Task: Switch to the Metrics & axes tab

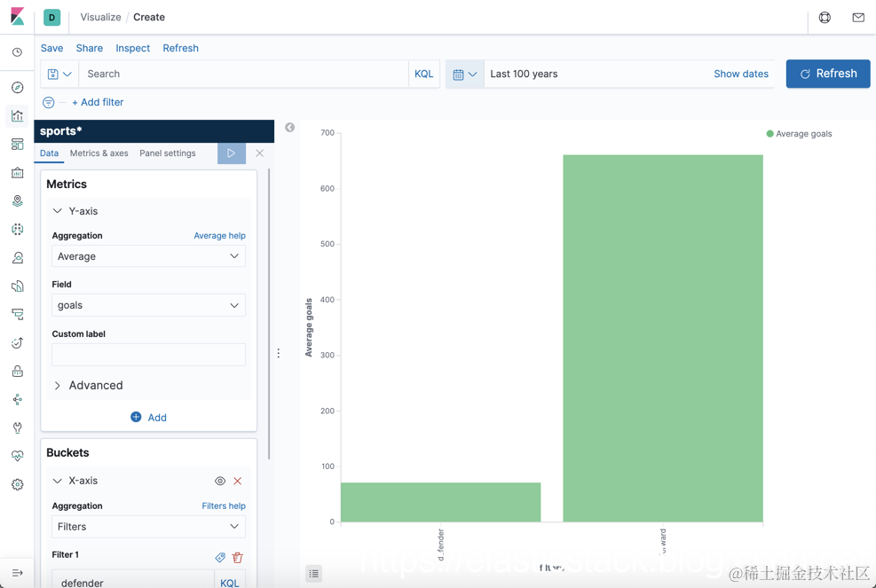Action: click(99, 153)
